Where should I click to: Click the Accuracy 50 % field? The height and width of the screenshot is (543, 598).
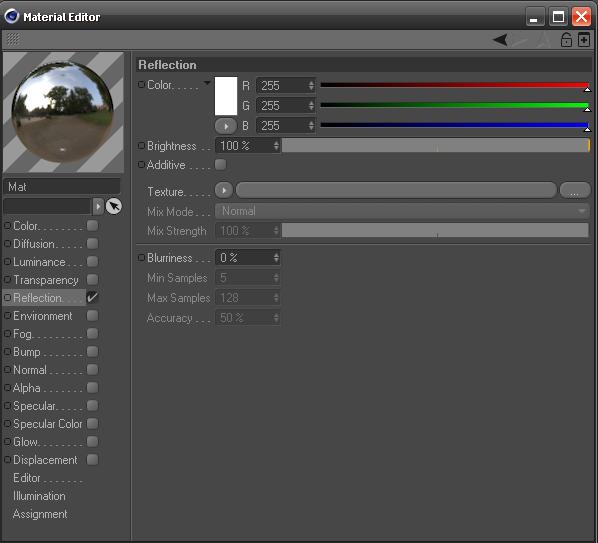tap(248, 318)
